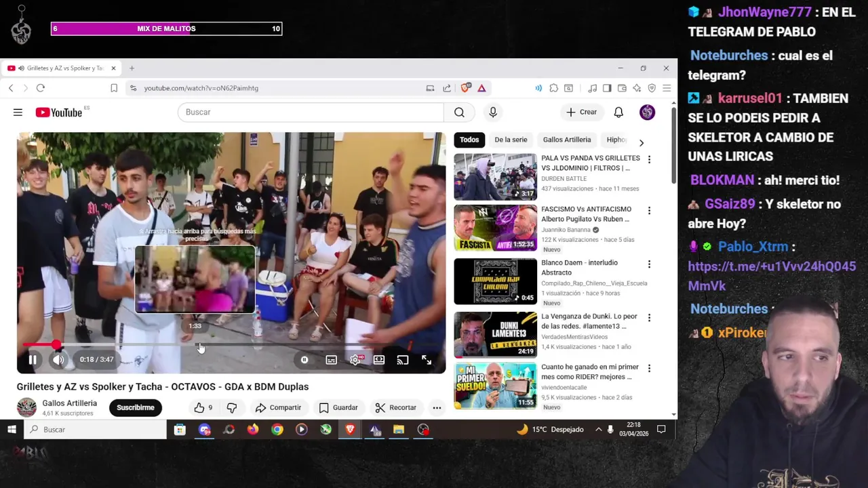Start voice search with microphone icon

point(493,113)
